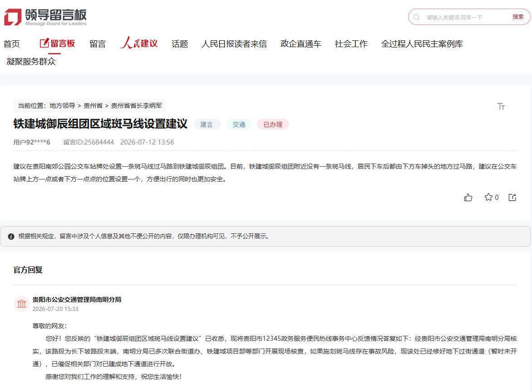Open 社会工作 nav item
The width and height of the screenshot is (532, 392).
coord(351,44)
